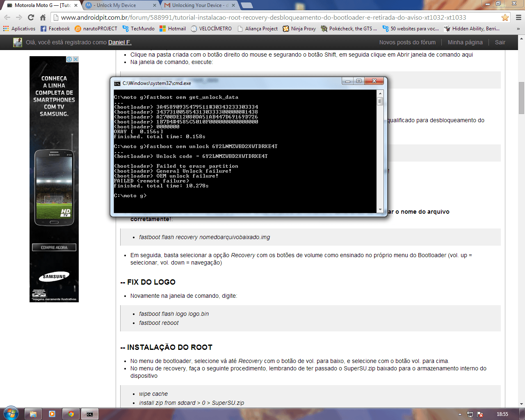Close the Motorola Moto G tab
The height and width of the screenshot is (420, 525).
75,5
